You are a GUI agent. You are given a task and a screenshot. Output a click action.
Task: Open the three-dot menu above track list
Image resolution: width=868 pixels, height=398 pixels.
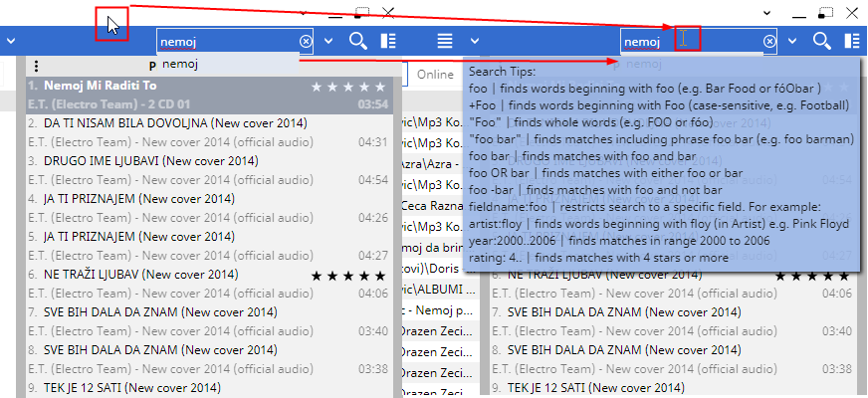coord(36,67)
